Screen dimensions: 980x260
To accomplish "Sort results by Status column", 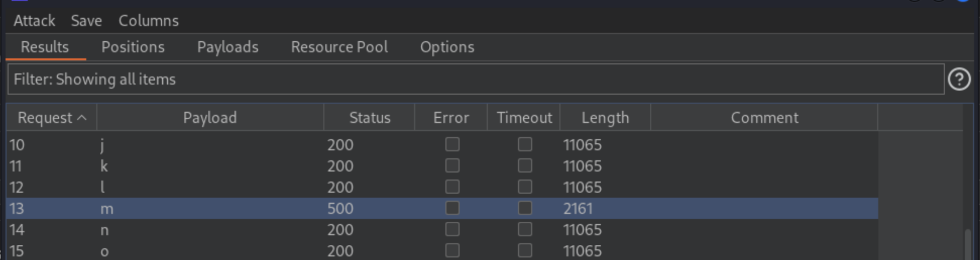I will coord(369,118).
